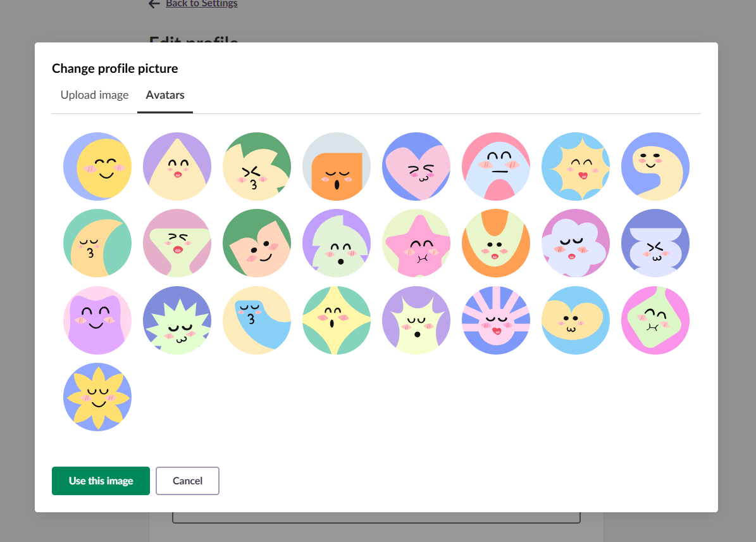
Task: Choose the pink star avatar with puckered face
Action: tap(416, 243)
